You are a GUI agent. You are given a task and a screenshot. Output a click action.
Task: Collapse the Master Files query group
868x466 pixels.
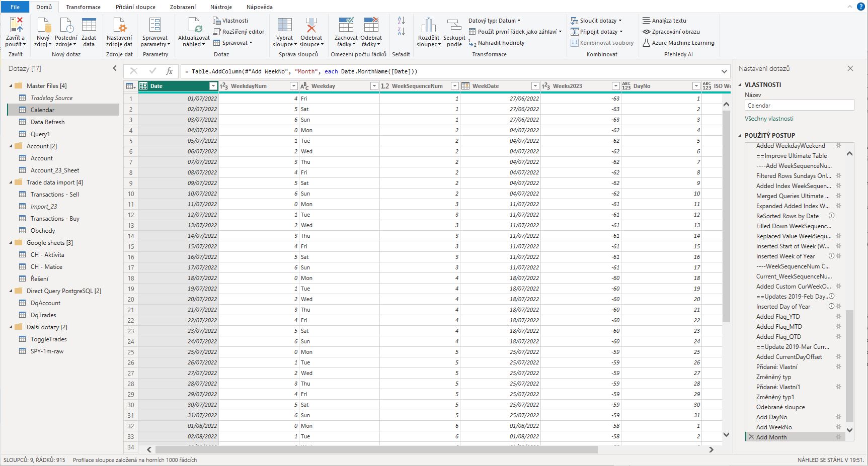(x=11, y=86)
